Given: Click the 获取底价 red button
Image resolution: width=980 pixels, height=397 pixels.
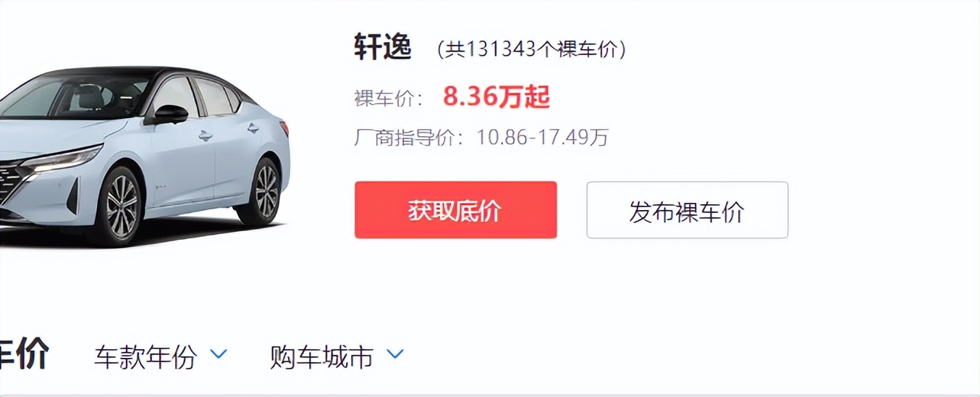Looking at the screenshot, I should [x=455, y=210].
